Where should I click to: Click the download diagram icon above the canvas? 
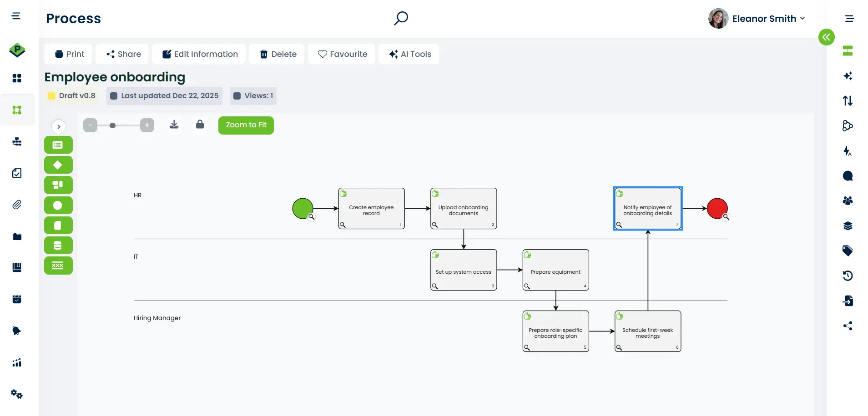174,124
